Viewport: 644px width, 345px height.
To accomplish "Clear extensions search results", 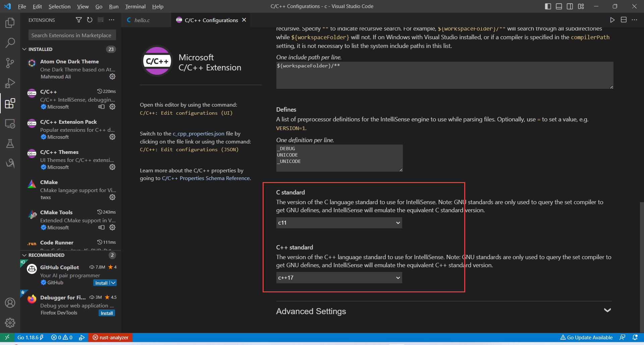I will [x=101, y=20].
